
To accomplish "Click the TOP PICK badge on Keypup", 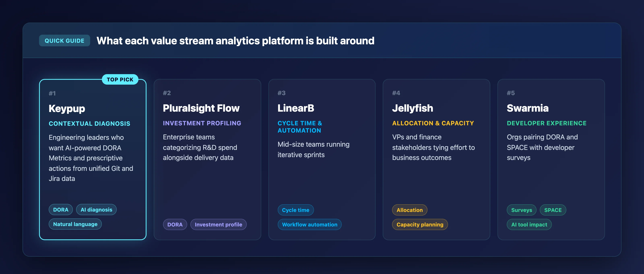I will 120,79.
